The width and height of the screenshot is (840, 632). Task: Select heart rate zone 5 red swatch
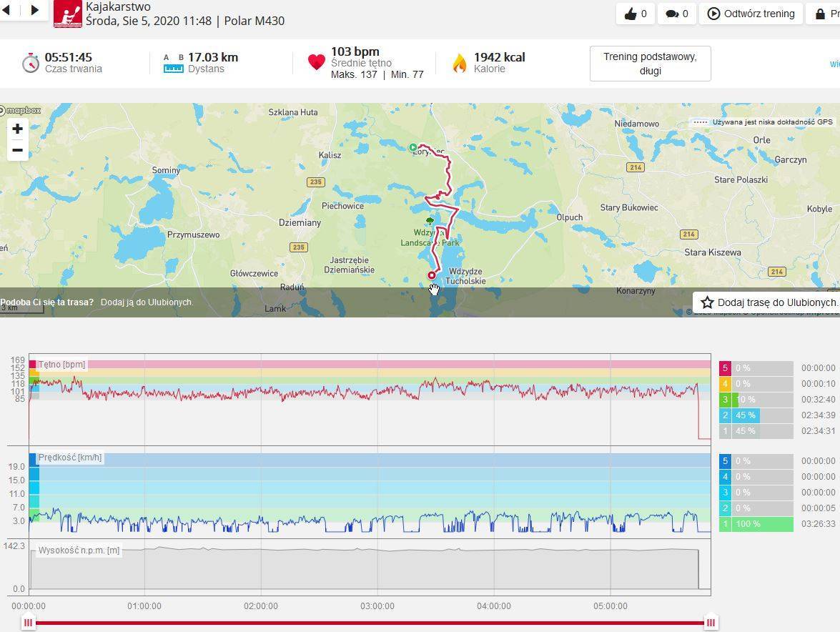coord(725,368)
